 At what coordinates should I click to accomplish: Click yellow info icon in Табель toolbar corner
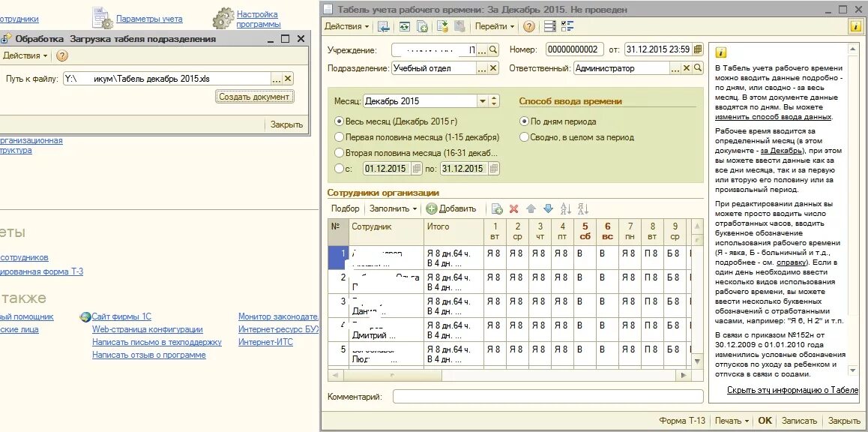855,26
